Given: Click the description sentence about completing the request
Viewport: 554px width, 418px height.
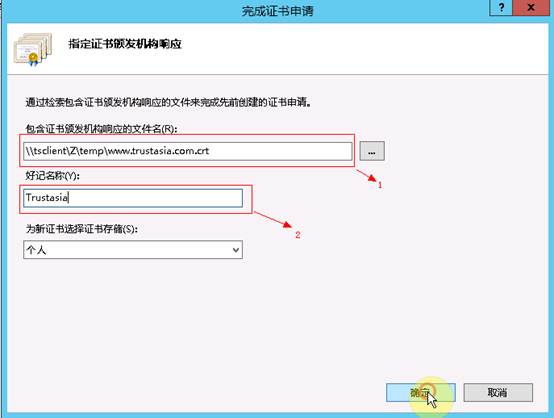Looking at the screenshot, I should click(x=168, y=103).
